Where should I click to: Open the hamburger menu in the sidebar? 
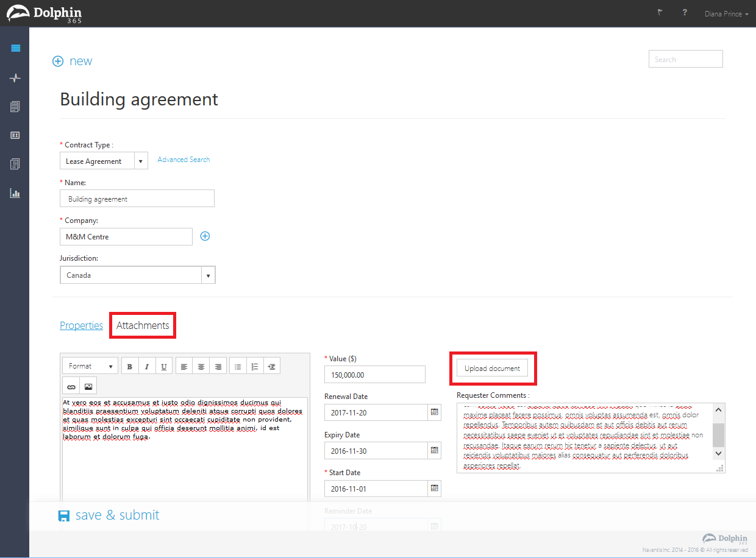[15, 48]
